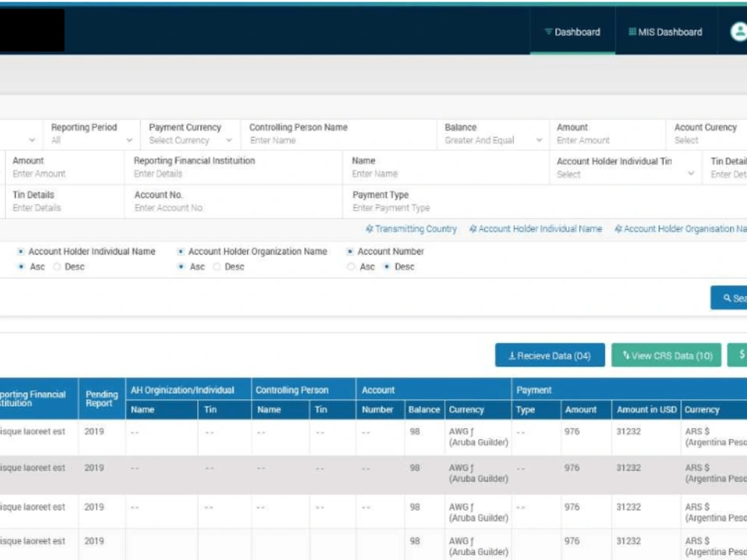Viewport: 747px width, 560px height.
Task: Click the Payment group column header
Action: [x=629, y=390]
